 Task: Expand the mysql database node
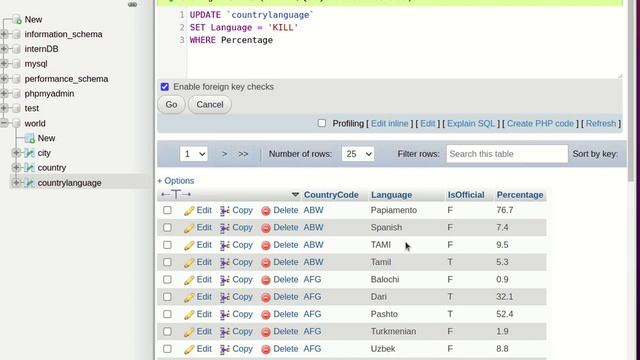click(4, 64)
